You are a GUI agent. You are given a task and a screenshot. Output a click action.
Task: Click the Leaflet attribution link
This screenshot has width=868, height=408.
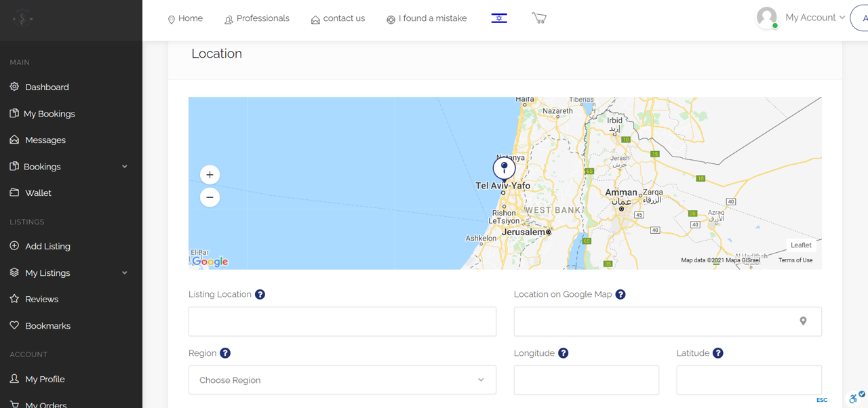[x=800, y=245]
